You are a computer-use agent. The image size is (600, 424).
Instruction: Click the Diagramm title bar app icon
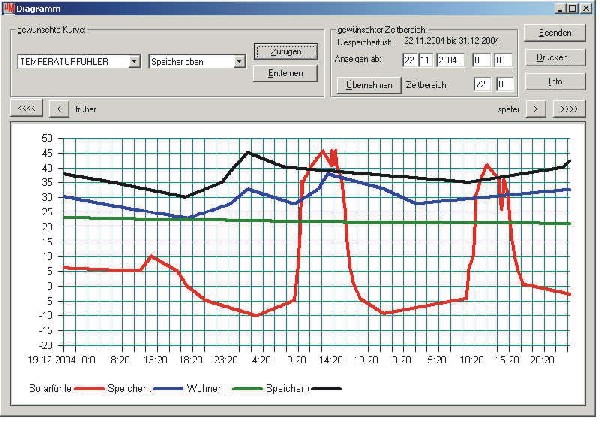(9, 8)
